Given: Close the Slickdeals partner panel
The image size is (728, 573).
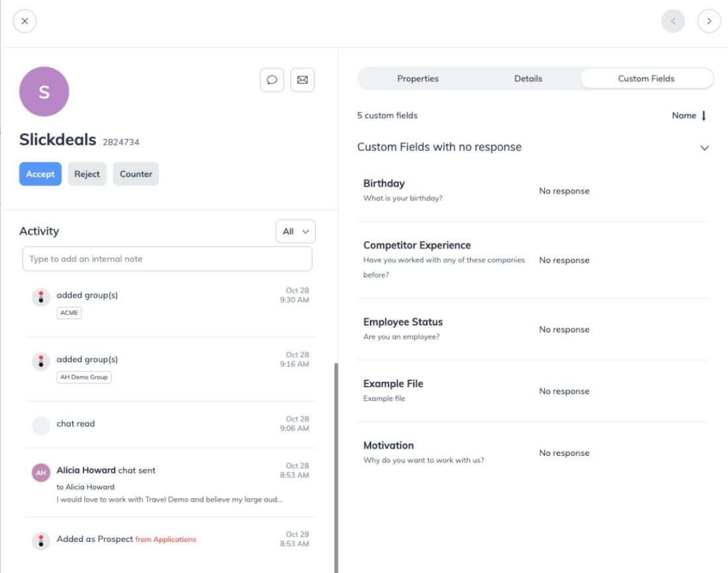Looking at the screenshot, I should (24, 21).
